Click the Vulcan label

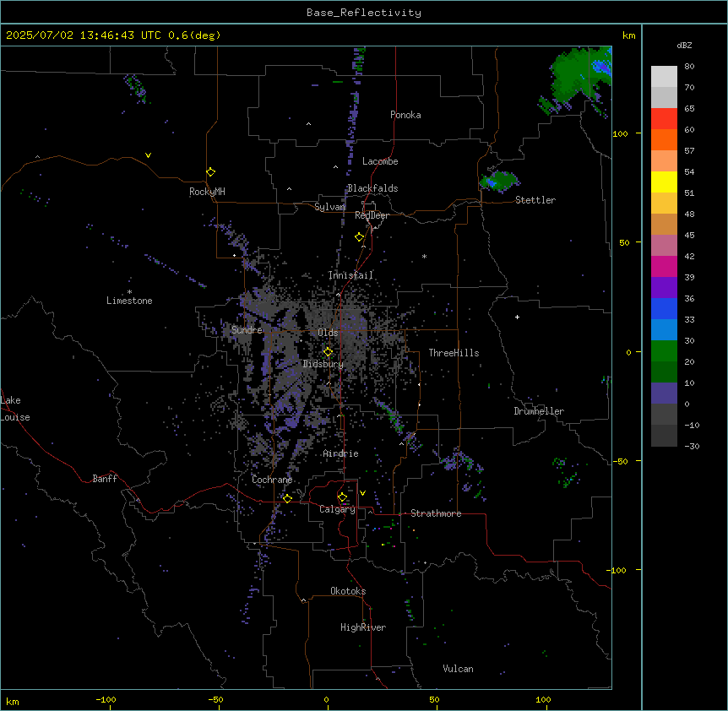coord(459,669)
